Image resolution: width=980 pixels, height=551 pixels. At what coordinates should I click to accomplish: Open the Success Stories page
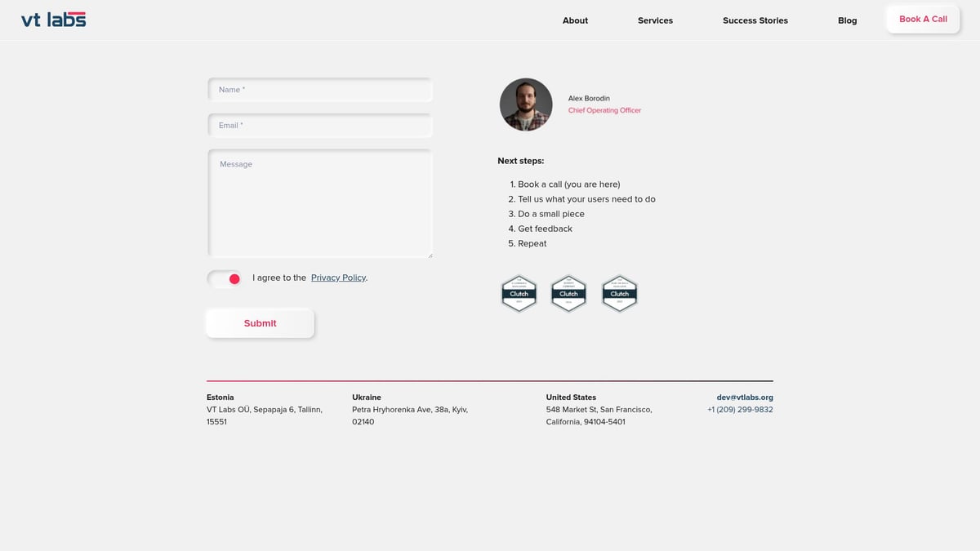(x=755, y=20)
